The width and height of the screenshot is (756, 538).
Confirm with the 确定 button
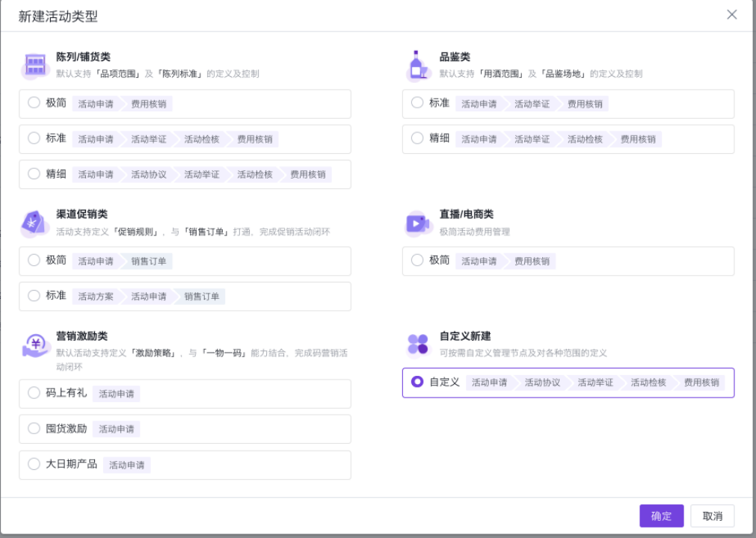[x=662, y=516]
